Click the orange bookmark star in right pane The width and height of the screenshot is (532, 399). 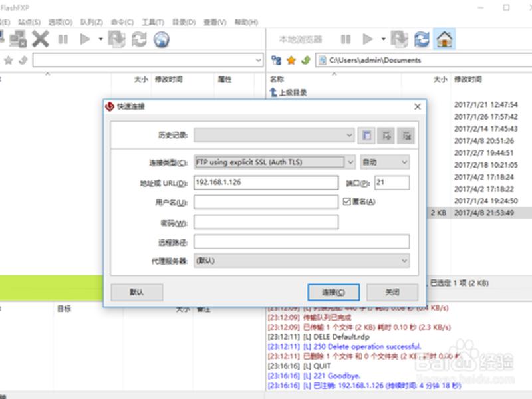tap(291, 61)
